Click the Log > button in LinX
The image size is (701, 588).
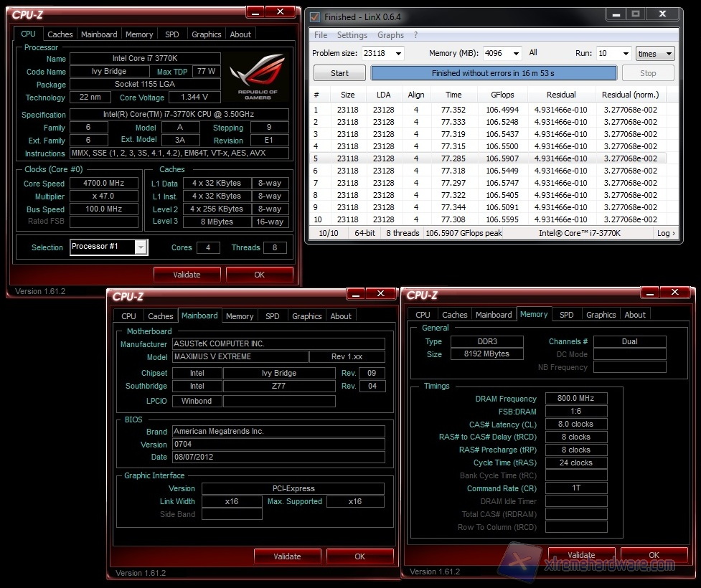(665, 233)
